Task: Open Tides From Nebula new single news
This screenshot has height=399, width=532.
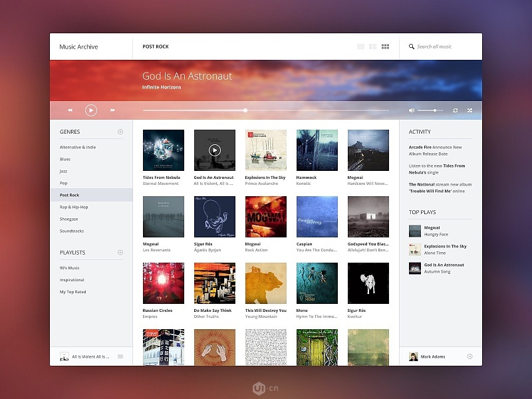Action: [437, 170]
